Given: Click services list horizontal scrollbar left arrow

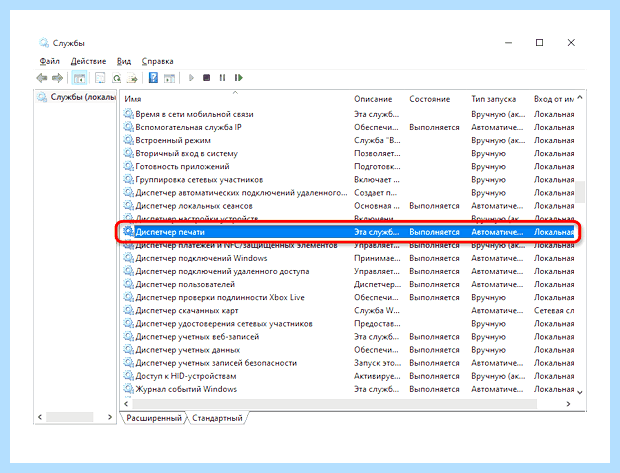Looking at the screenshot, I should click(x=126, y=404).
